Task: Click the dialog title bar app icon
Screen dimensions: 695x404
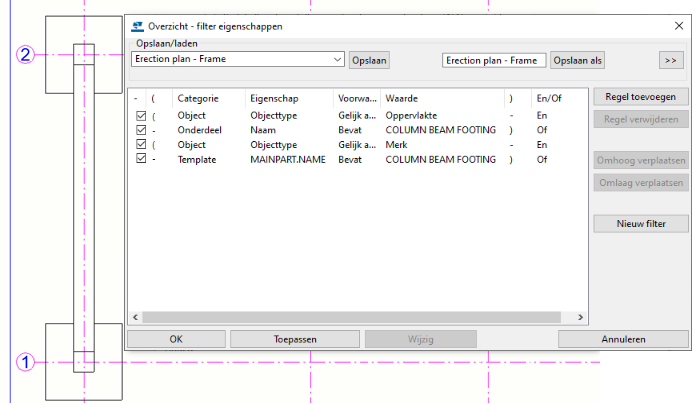Action: click(137, 27)
